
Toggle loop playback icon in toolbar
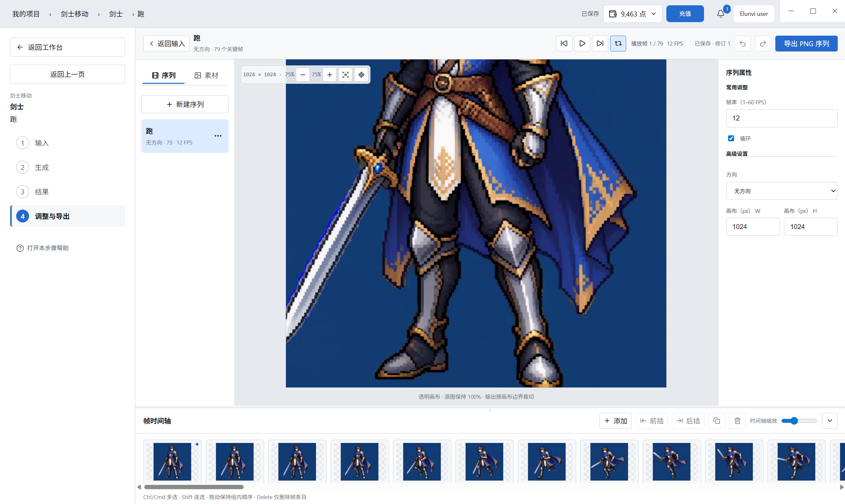tap(618, 44)
